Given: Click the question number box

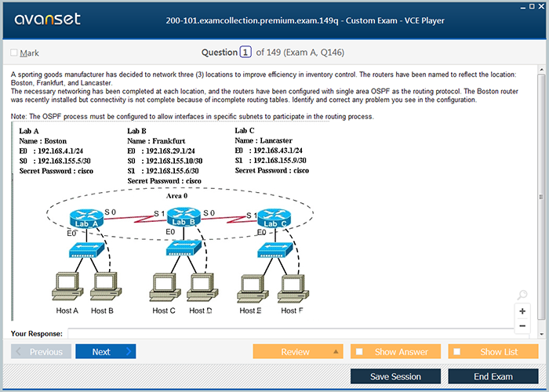Looking at the screenshot, I should click(245, 53).
